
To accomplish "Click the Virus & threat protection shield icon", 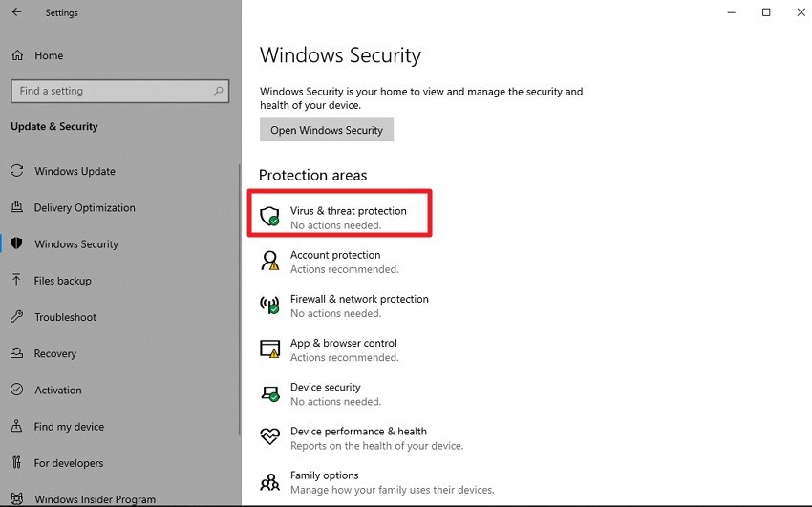I will pos(269,216).
